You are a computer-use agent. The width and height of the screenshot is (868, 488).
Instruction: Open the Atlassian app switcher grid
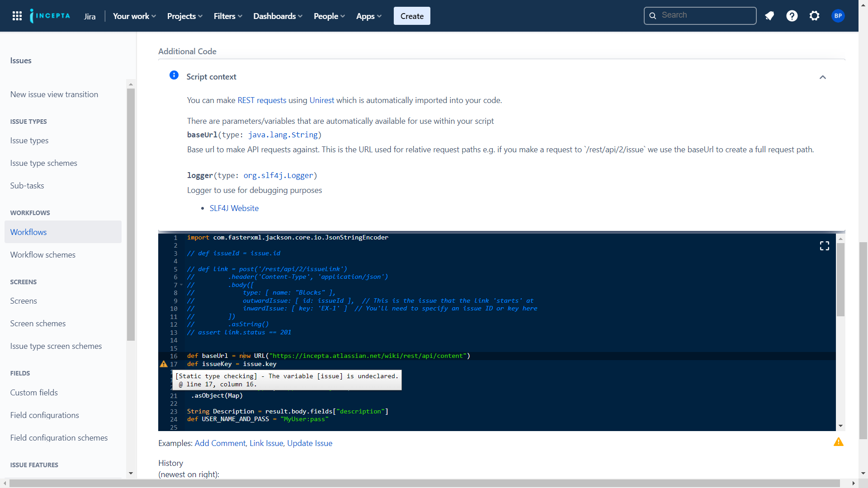click(17, 15)
